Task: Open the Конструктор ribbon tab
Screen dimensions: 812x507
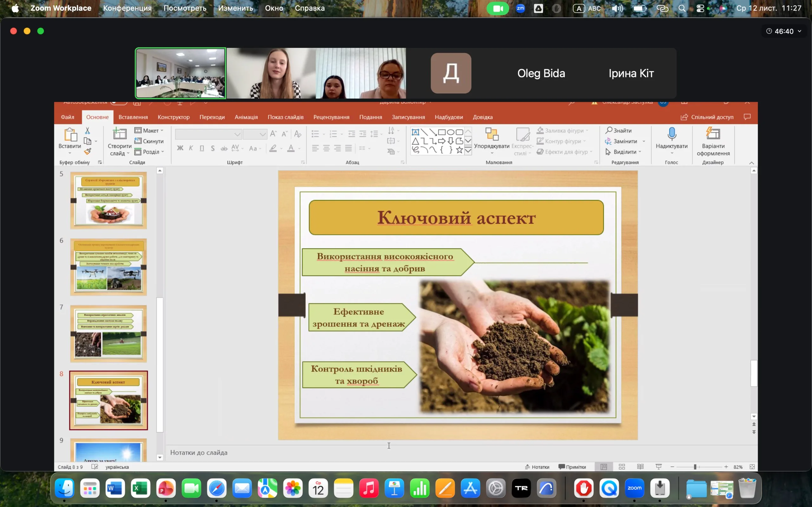Action: tap(174, 117)
